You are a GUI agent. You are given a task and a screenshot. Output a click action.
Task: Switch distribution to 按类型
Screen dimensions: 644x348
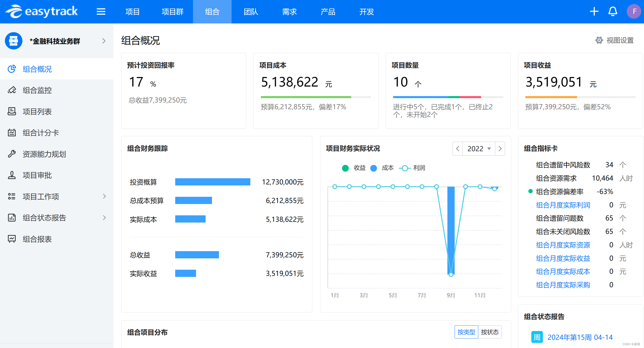point(466,332)
